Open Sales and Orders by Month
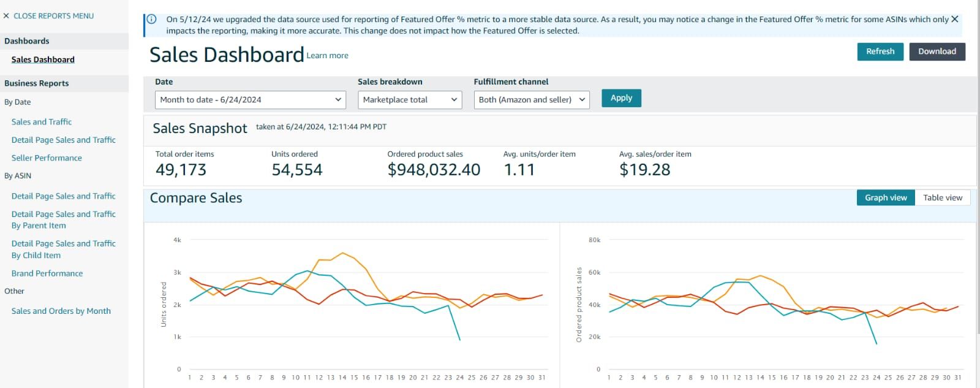 [x=61, y=311]
